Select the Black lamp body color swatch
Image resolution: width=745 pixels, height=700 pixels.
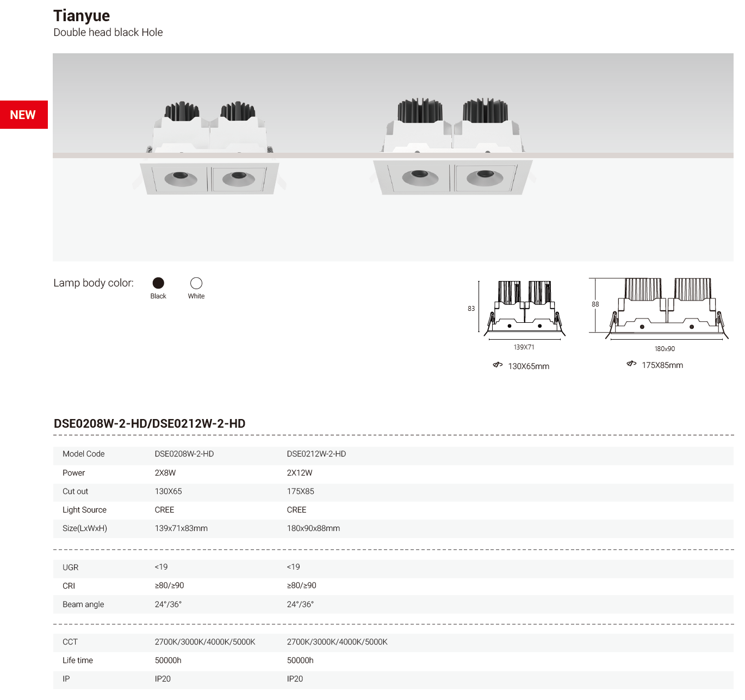tap(158, 283)
